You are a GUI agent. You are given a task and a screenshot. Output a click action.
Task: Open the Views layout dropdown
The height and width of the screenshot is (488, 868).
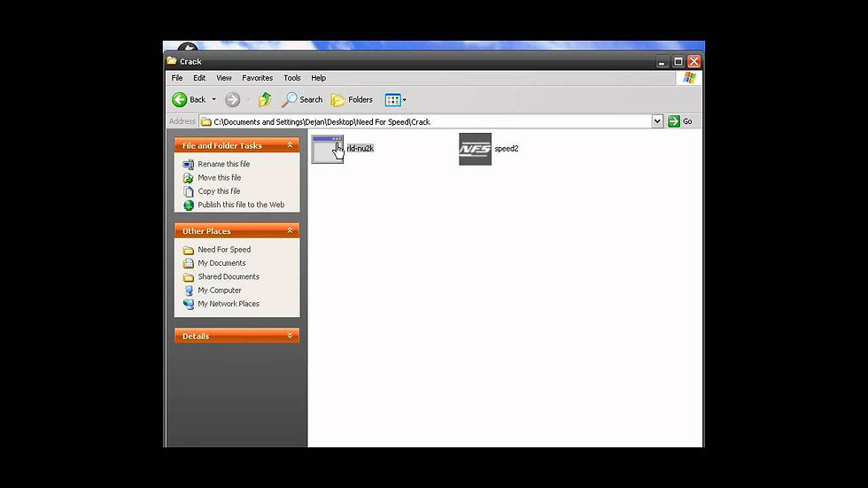tap(396, 99)
